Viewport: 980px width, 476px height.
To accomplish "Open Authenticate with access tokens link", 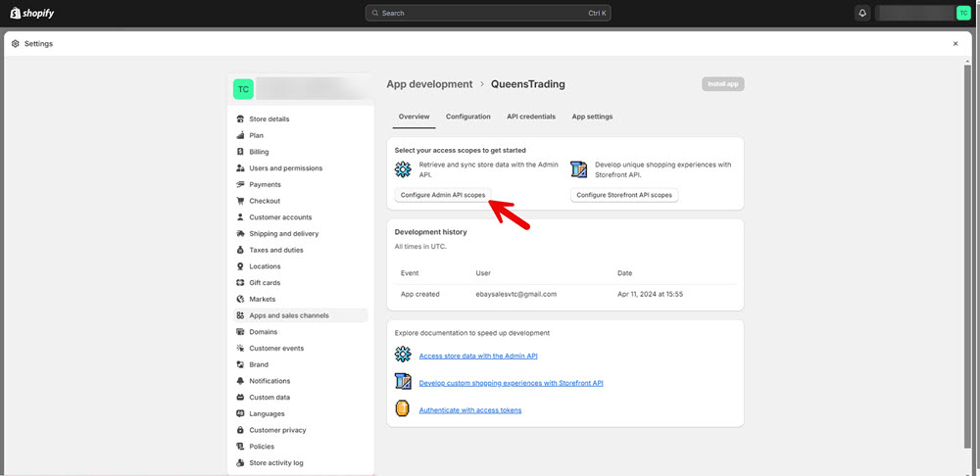I will [x=470, y=410].
